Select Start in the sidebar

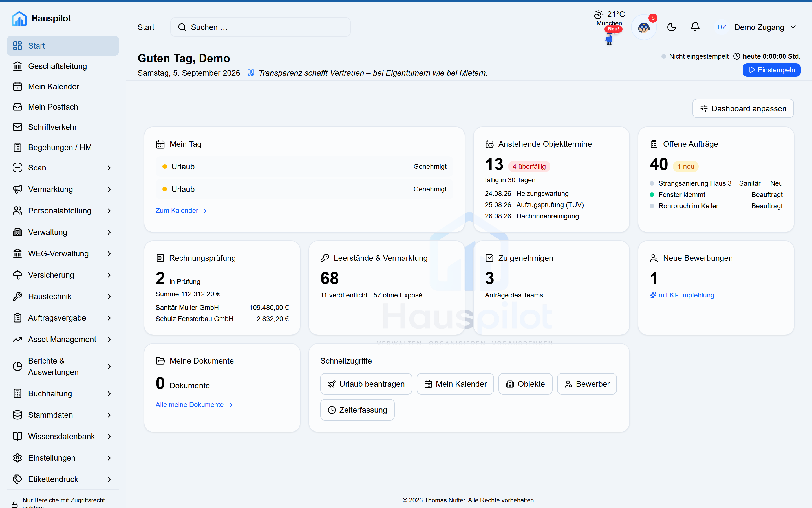[x=63, y=46]
